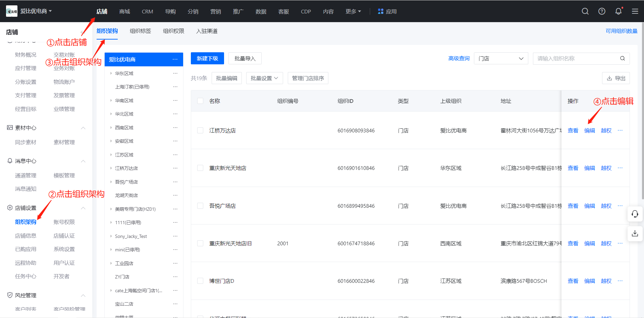Check the box for 江桥万达店

(200, 130)
